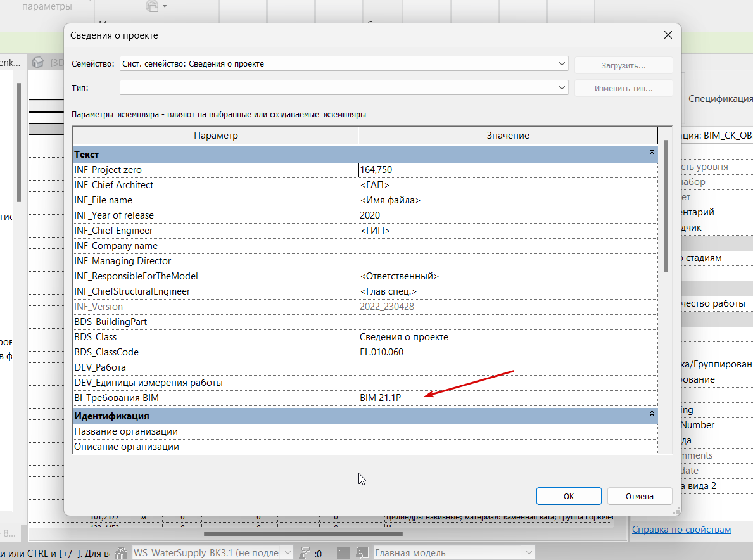Confirm with the OK button
Image resolution: width=753 pixels, height=560 pixels.
[x=569, y=496]
